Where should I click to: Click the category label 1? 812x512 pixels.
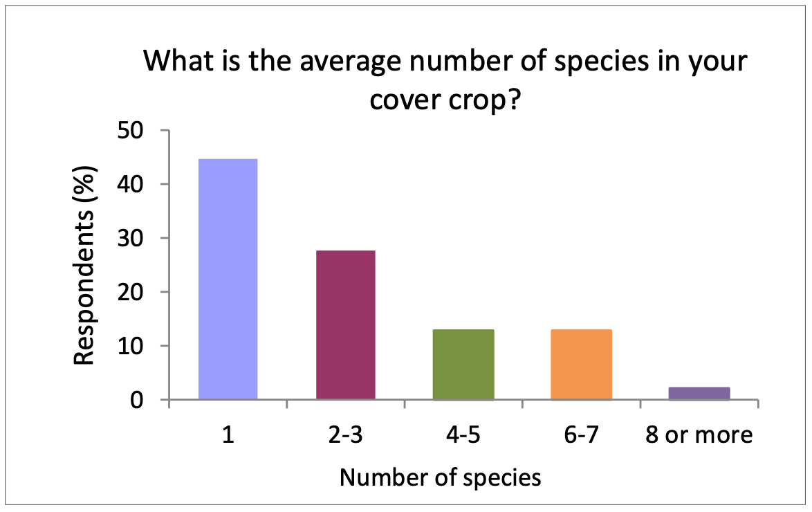228,435
